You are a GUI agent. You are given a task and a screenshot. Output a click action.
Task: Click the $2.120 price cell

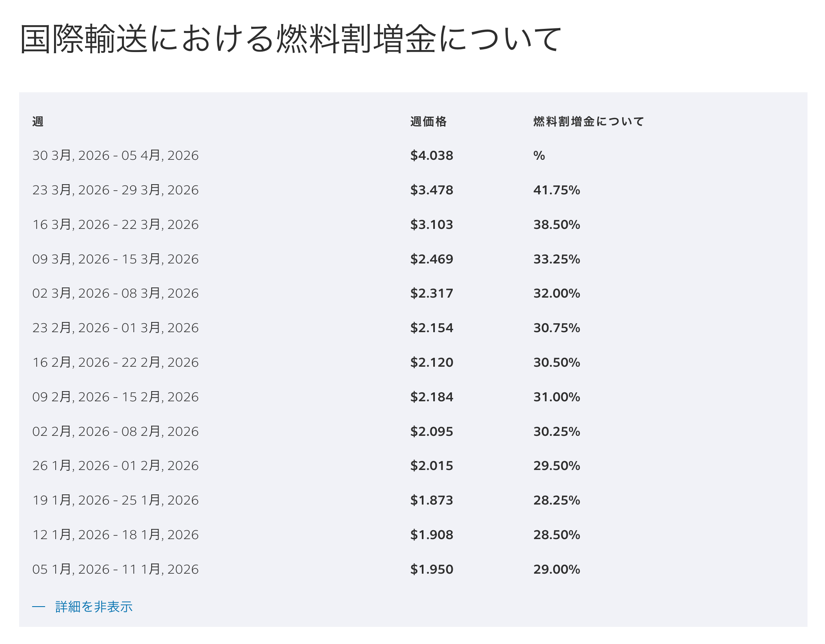pos(432,362)
